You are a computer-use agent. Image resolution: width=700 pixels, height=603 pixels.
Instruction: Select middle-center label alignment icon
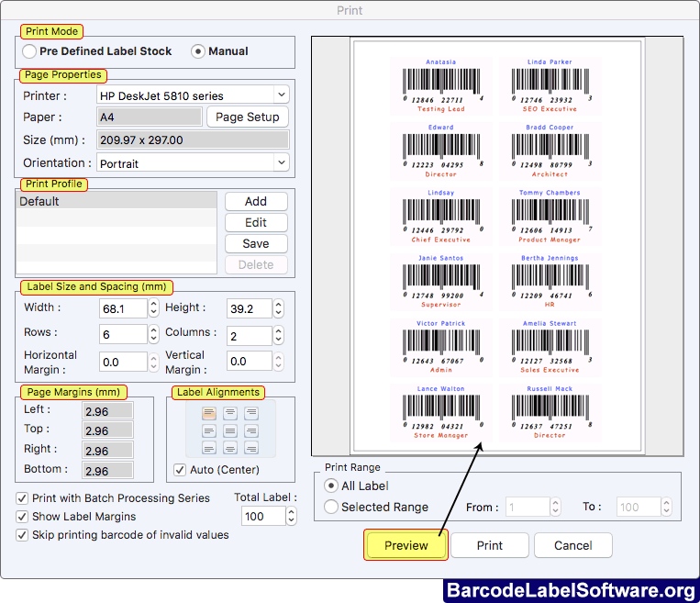tap(230, 431)
